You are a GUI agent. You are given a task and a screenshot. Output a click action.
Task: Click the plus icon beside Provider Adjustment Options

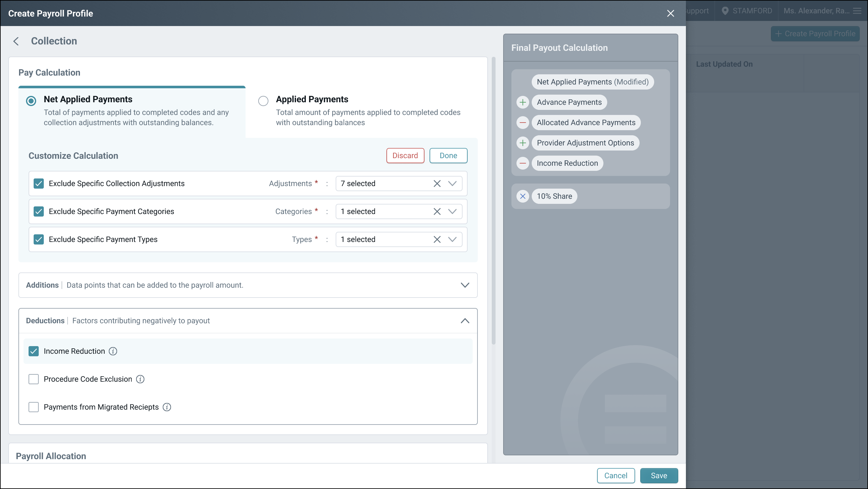click(x=523, y=143)
